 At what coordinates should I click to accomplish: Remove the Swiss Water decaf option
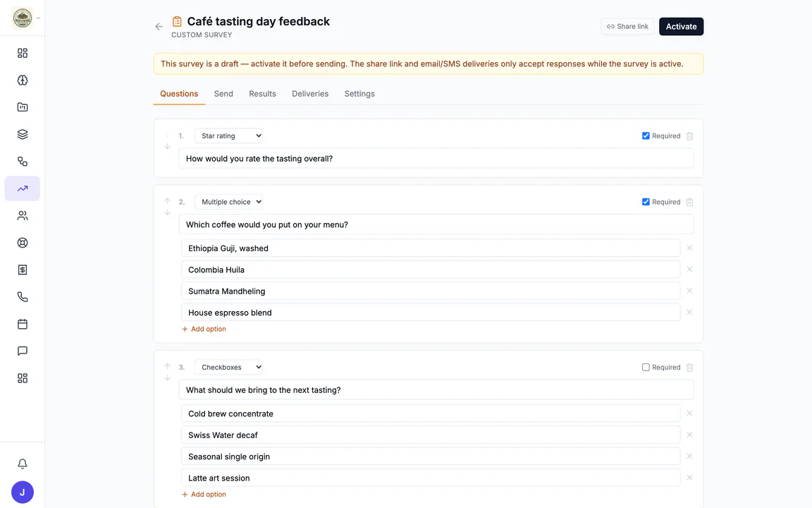coord(689,435)
